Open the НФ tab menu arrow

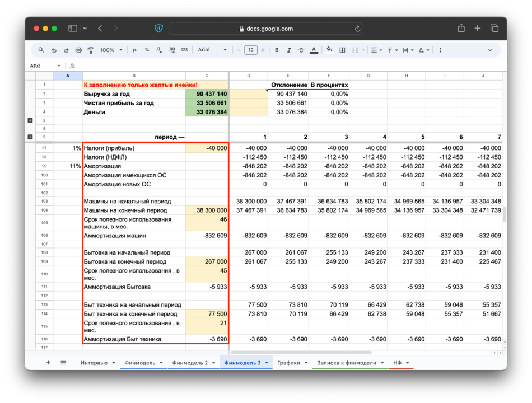click(x=407, y=363)
